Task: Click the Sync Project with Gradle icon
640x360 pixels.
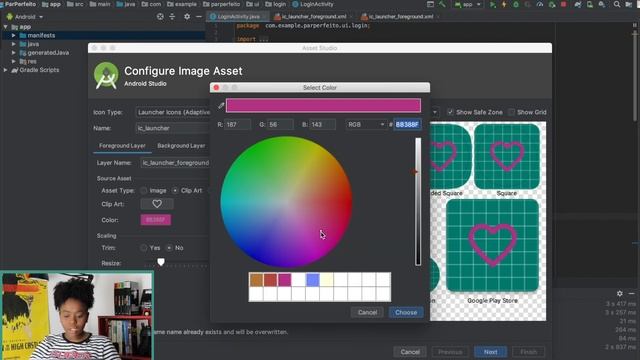Action: click(x=578, y=4)
